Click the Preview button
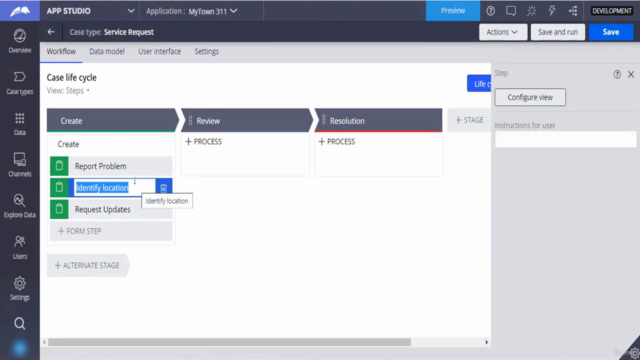 (x=453, y=11)
